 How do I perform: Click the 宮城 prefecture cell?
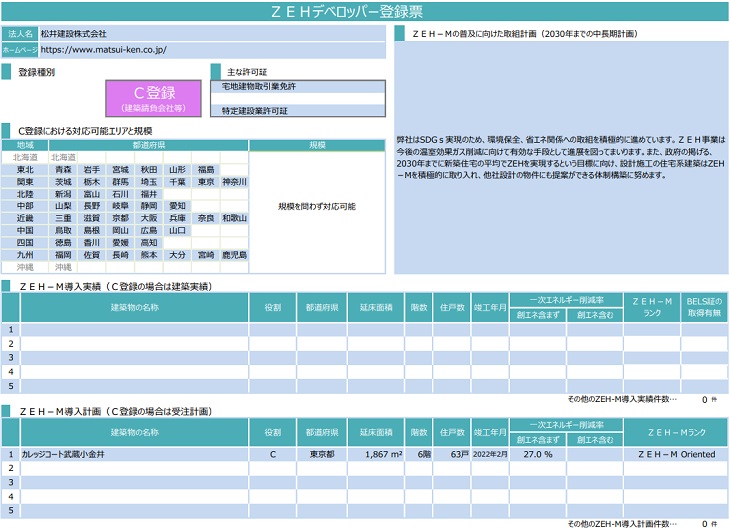(120, 170)
